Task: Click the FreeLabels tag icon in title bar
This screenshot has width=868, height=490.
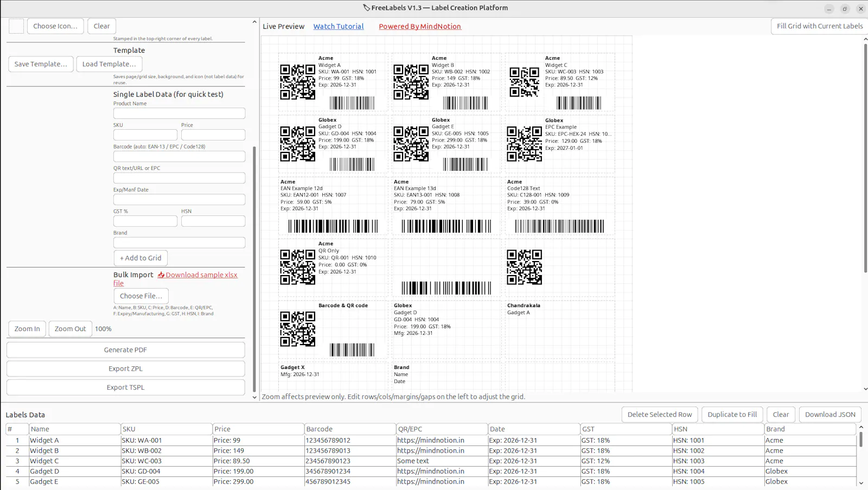Action: pyautogui.click(x=366, y=8)
